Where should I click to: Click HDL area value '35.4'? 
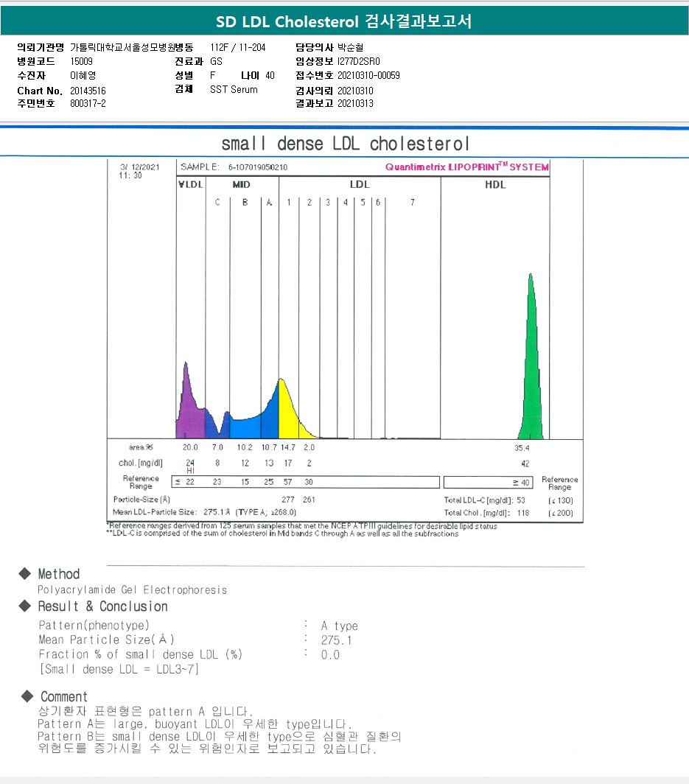pos(522,448)
